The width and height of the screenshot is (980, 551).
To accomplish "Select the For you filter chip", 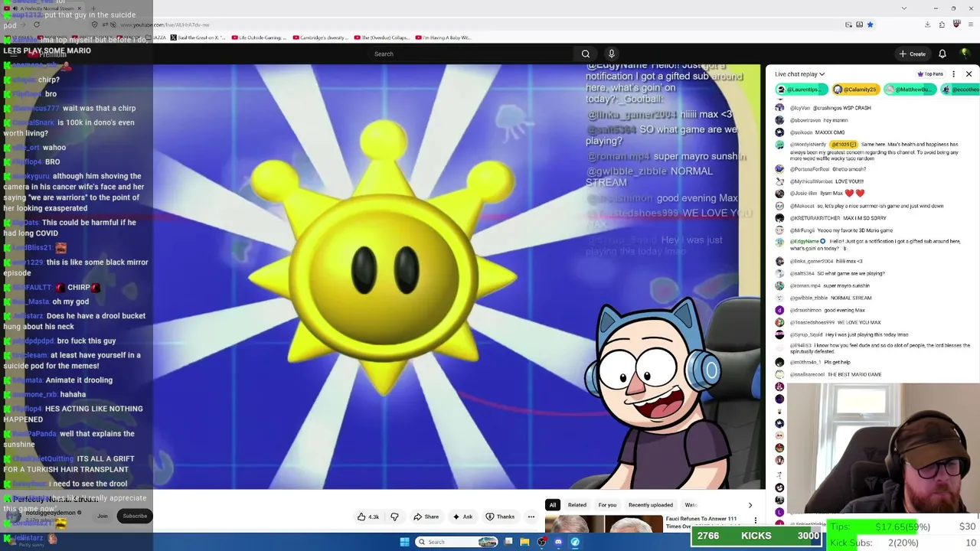I will pyautogui.click(x=607, y=505).
